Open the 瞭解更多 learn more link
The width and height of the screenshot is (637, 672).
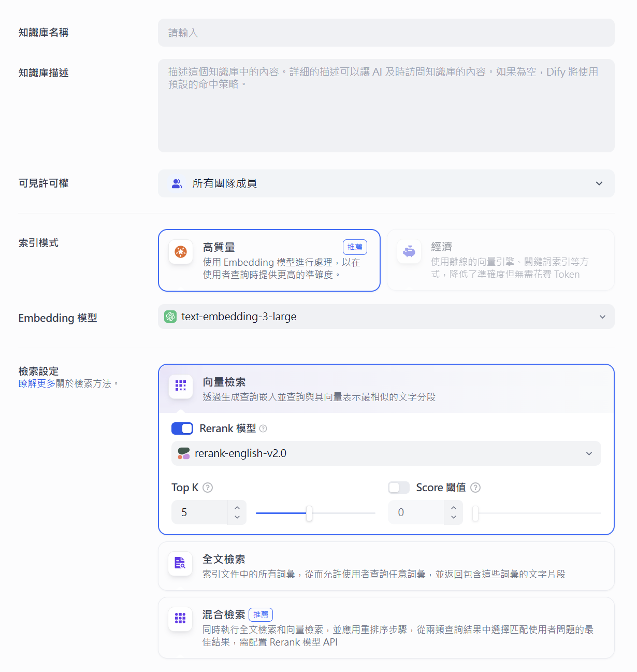[37, 383]
